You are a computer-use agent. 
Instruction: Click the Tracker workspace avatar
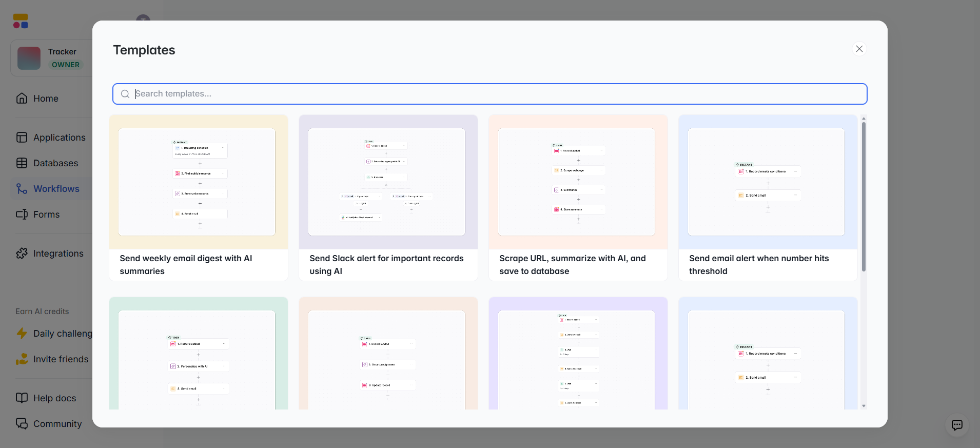(x=29, y=58)
